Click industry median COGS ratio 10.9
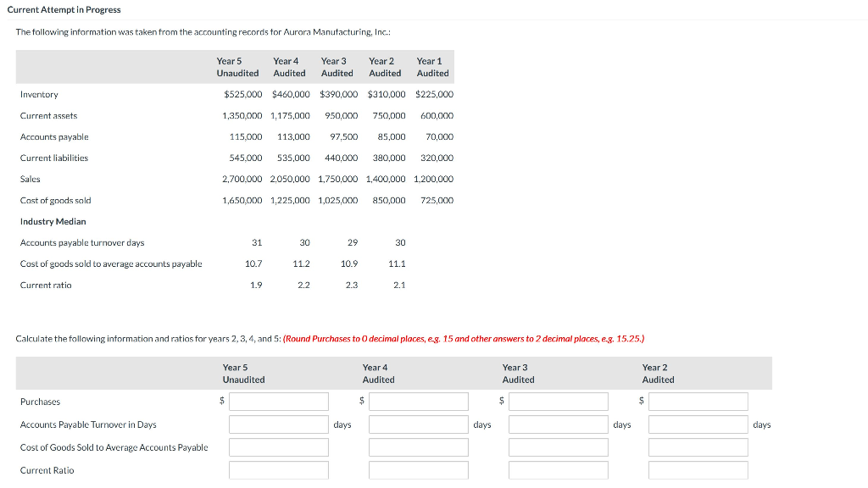Viewport: 868px width, 488px height. (349, 264)
